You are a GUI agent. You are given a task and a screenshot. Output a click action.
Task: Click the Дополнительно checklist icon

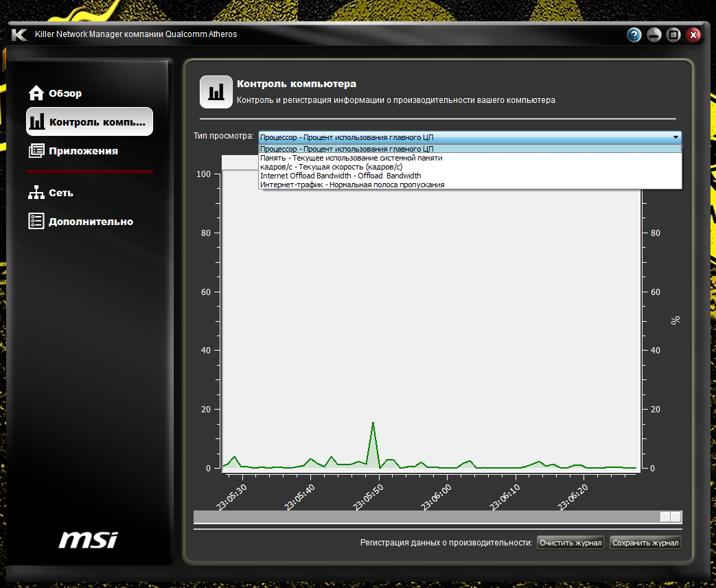(x=36, y=221)
